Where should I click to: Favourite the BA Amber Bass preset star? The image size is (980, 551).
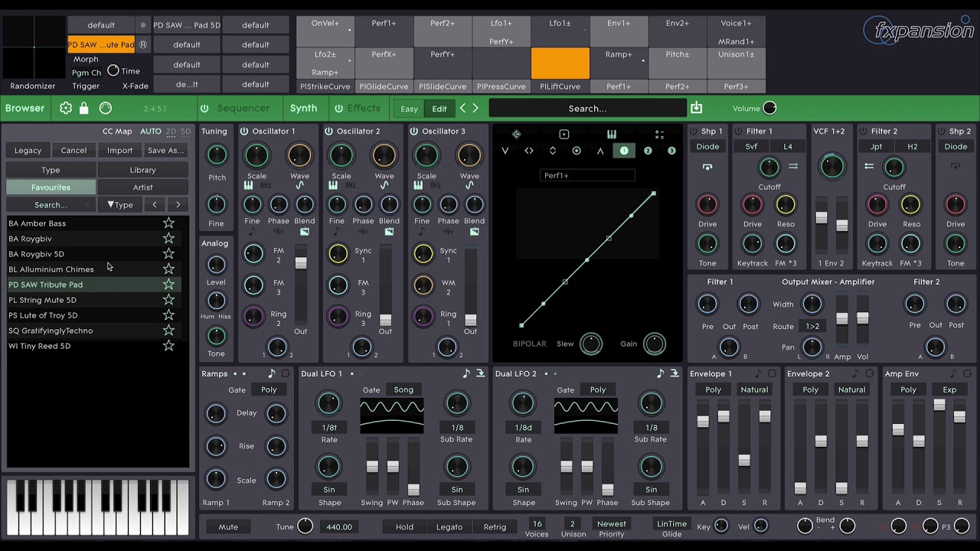[168, 223]
